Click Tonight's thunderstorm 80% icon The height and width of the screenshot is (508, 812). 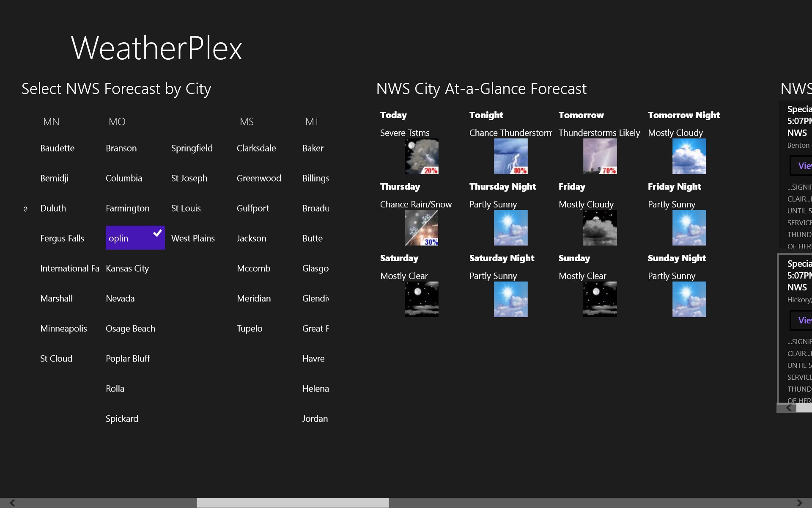510,157
